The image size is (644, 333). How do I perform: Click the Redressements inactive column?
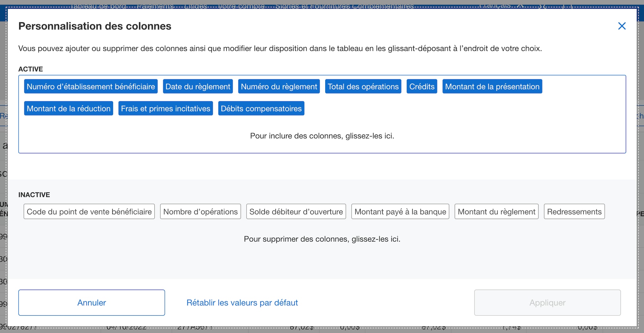click(574, 211)
